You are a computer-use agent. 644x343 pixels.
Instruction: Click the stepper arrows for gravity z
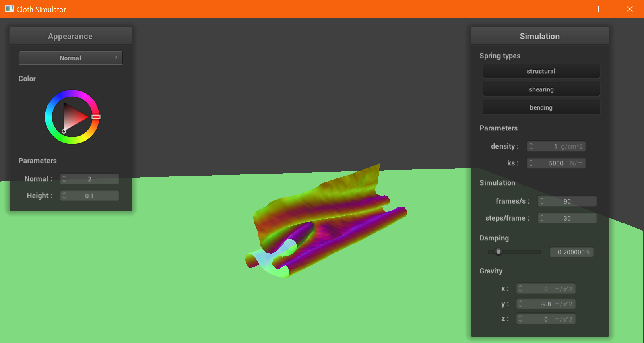pos(520,319)
